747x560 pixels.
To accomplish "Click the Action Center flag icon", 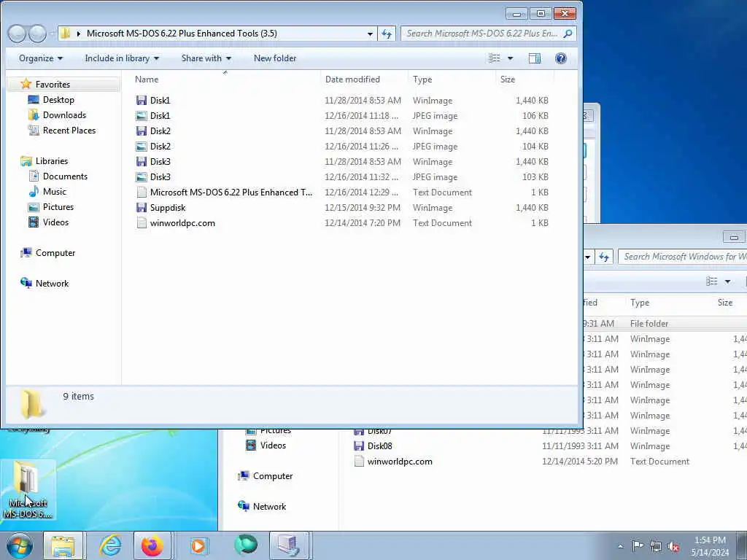I will [638, 546].
